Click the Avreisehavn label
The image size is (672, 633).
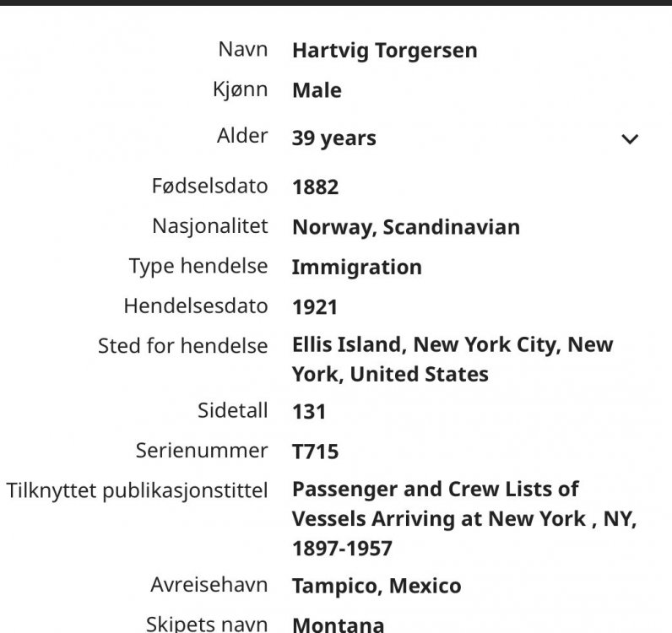click(209, 585)
